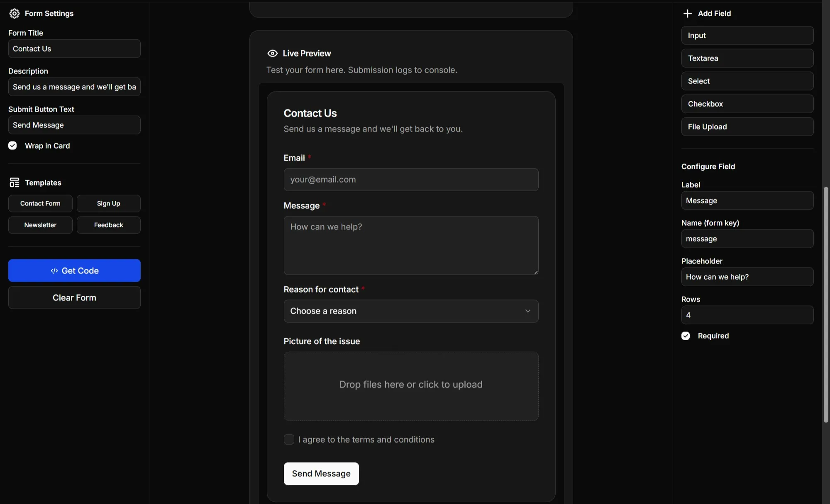Click the Get Code button

[74, 270]
